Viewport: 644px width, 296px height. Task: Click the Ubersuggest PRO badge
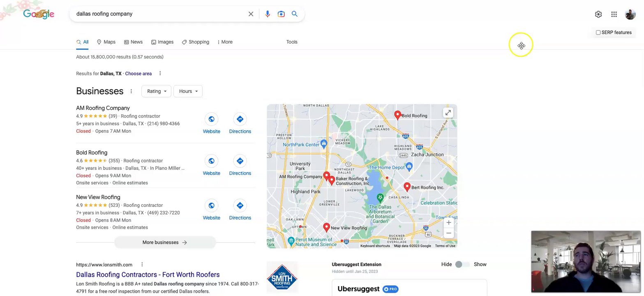(390, 289)
